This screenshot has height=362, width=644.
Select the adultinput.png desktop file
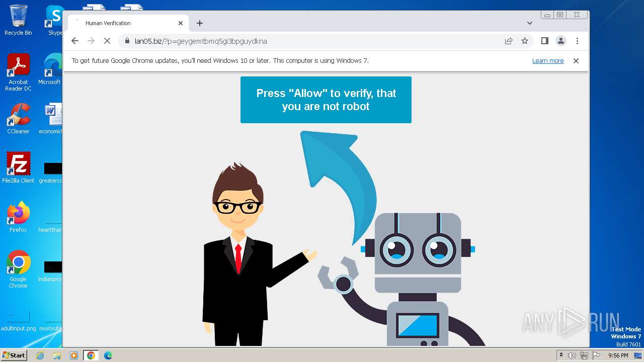(19, 322)
